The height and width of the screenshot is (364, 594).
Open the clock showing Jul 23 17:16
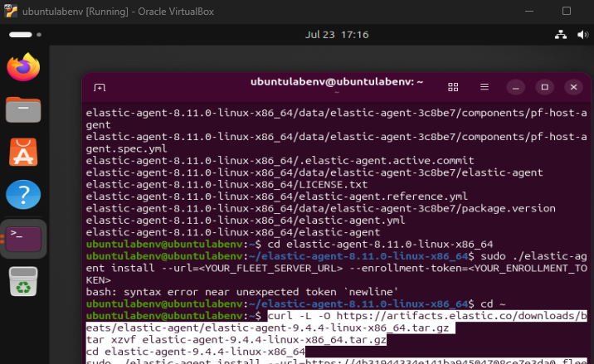click(337, 35)
